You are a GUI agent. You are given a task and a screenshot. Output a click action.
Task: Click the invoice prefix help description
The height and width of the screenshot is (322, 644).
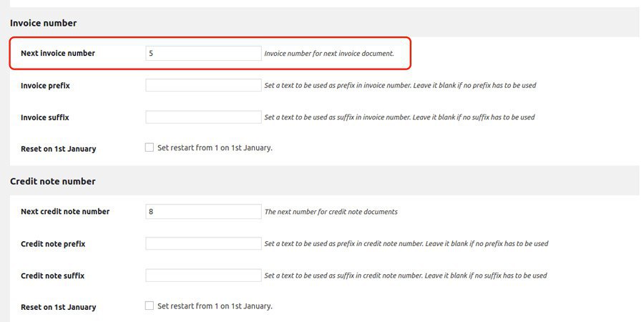point(400,85)
